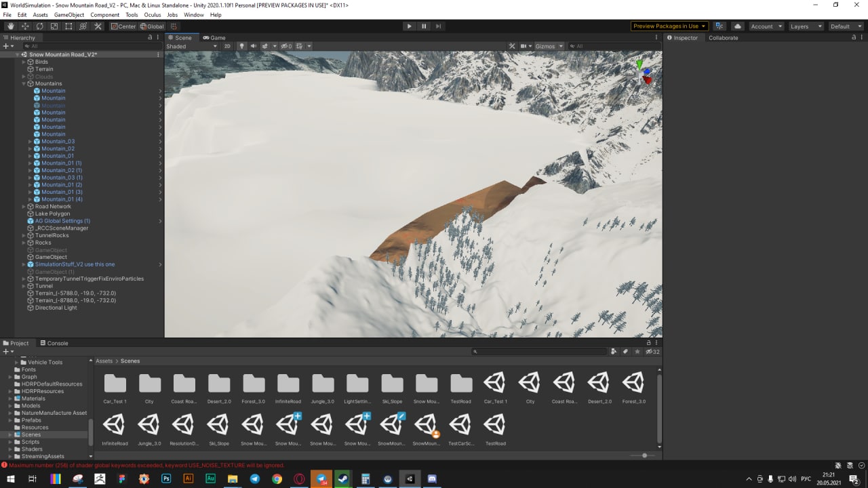Select the Scale tool

[x=54, y=26]
